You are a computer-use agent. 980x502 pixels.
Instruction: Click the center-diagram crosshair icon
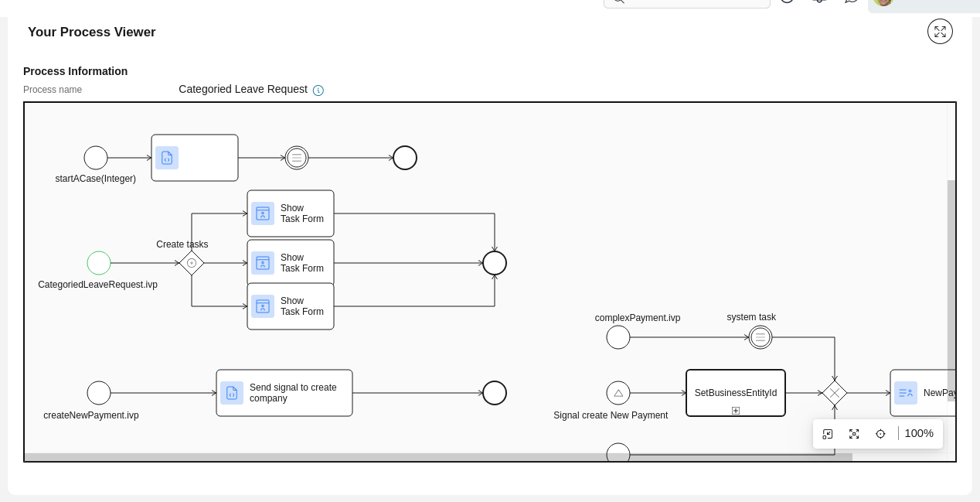click(880, 434)
